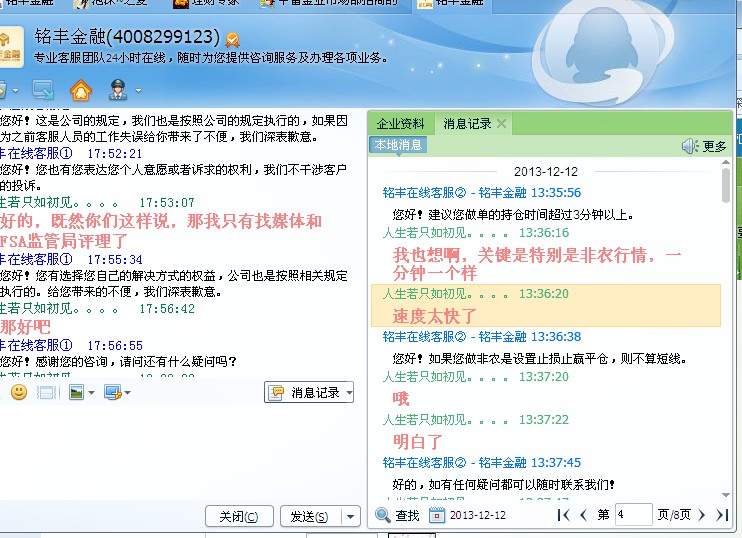Go to first page of records
Screen dimensions: 742x538
[x=564, y=515]
